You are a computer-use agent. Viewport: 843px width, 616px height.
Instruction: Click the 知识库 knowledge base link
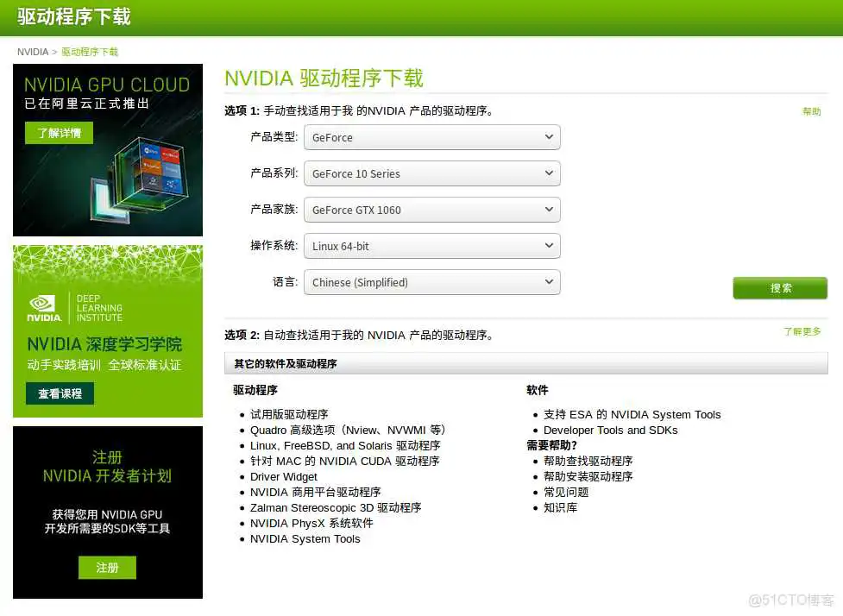[561, 507]
